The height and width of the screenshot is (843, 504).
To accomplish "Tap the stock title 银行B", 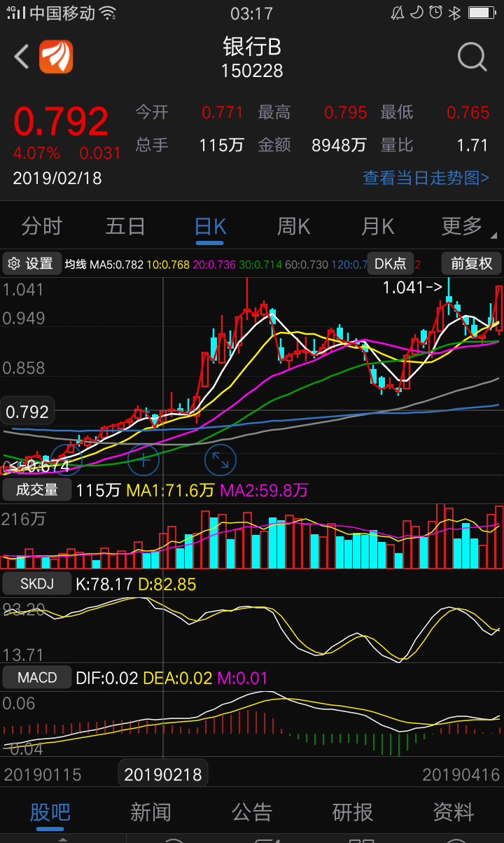I will (252, 46).
